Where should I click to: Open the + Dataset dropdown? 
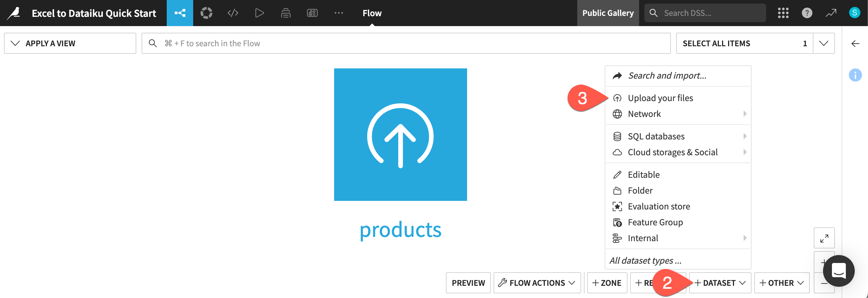pos(720,283)
